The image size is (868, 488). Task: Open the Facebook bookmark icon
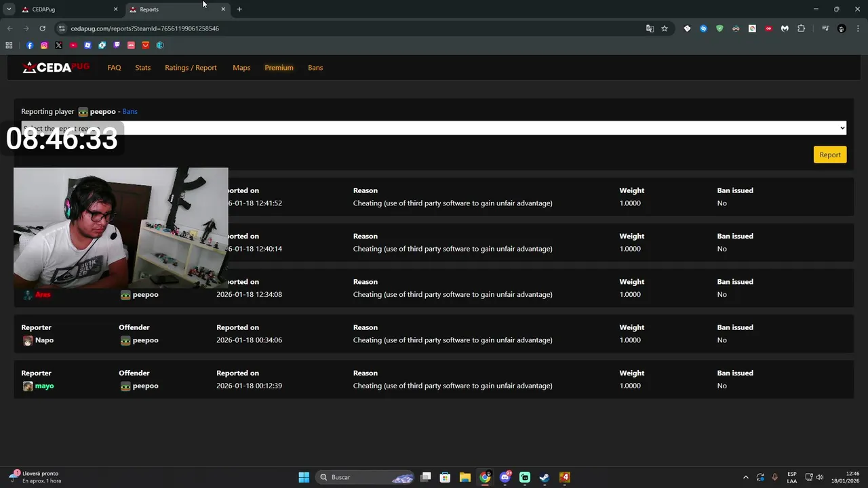click(30, 45)
